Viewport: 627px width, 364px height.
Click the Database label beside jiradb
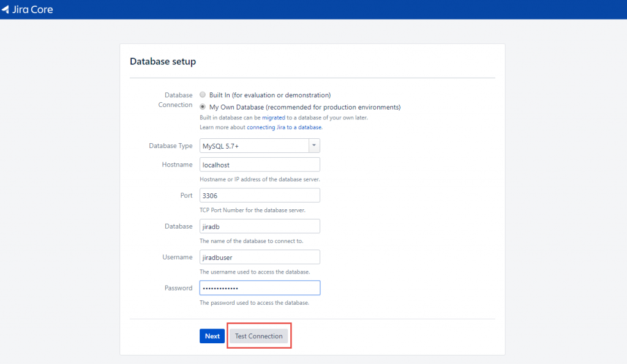point(178,226)
